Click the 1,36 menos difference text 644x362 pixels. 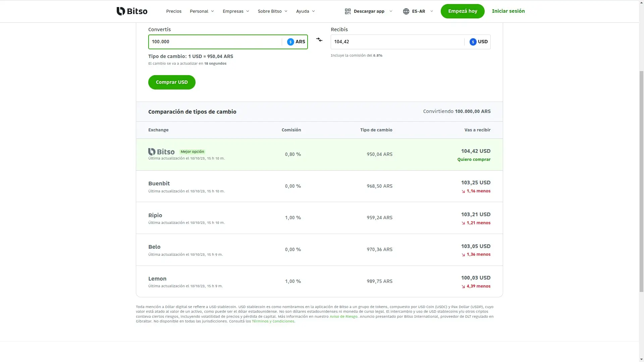click(478, 254)
